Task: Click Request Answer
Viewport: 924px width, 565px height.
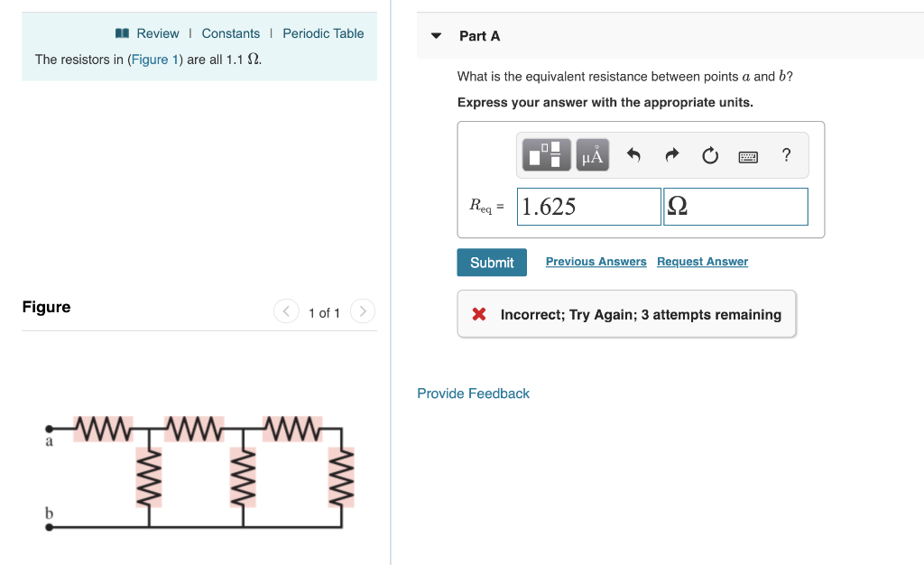Action: click(702, 261)
